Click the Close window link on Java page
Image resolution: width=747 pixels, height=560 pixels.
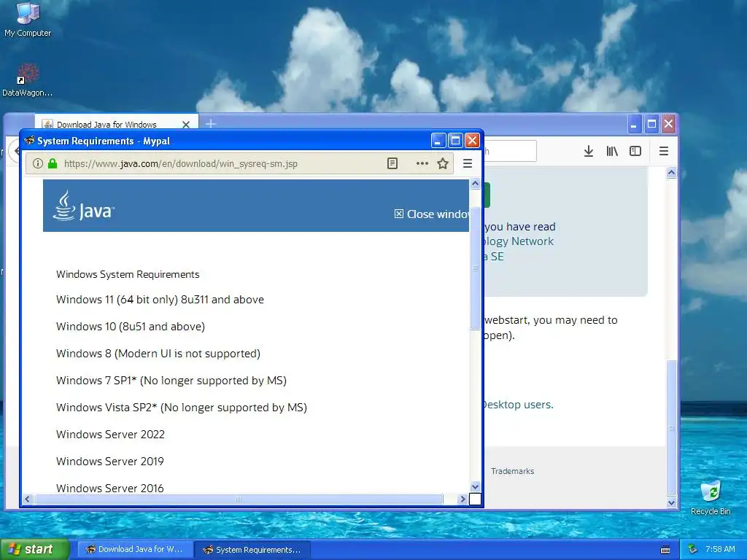point(432,214)
